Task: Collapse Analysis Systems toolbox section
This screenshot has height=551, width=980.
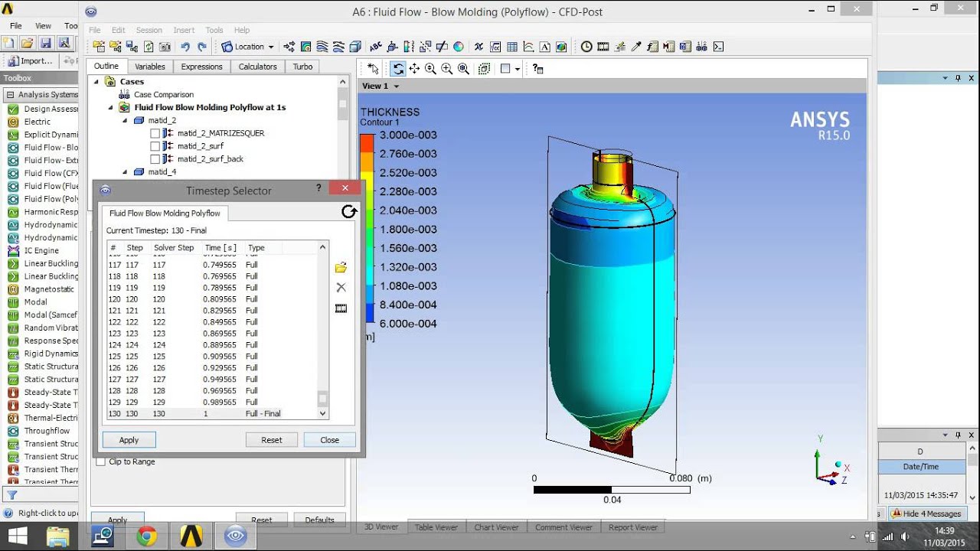Action: [x=10, y=95]
